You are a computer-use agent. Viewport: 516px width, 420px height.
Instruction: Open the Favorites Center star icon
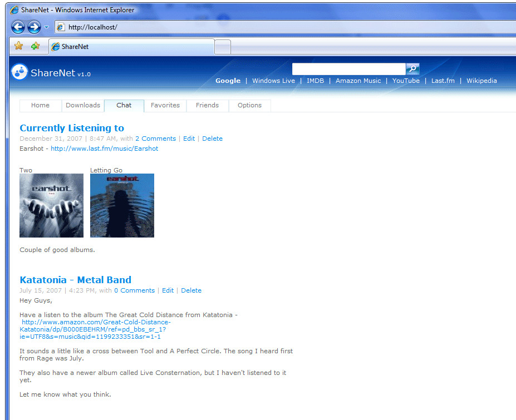[19, 46]
